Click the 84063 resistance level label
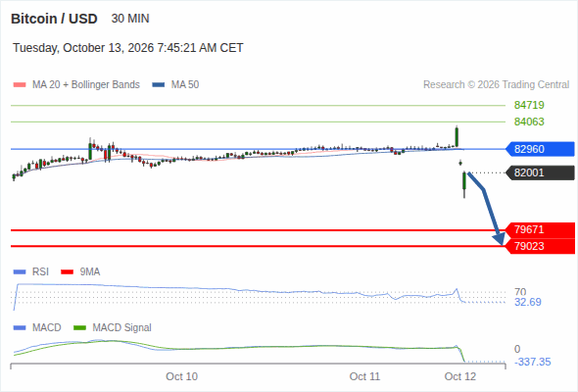578x392 pixels. [529, 122]
